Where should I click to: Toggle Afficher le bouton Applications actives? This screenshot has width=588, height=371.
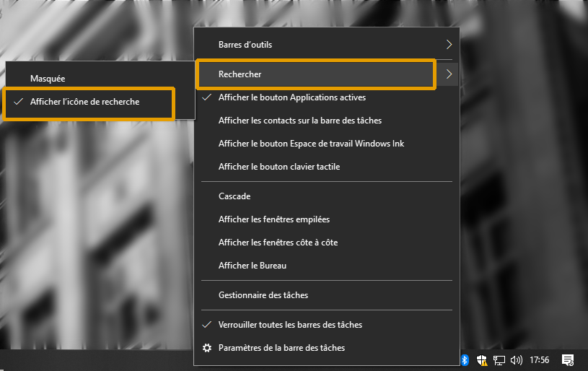(x=291, y=97)
